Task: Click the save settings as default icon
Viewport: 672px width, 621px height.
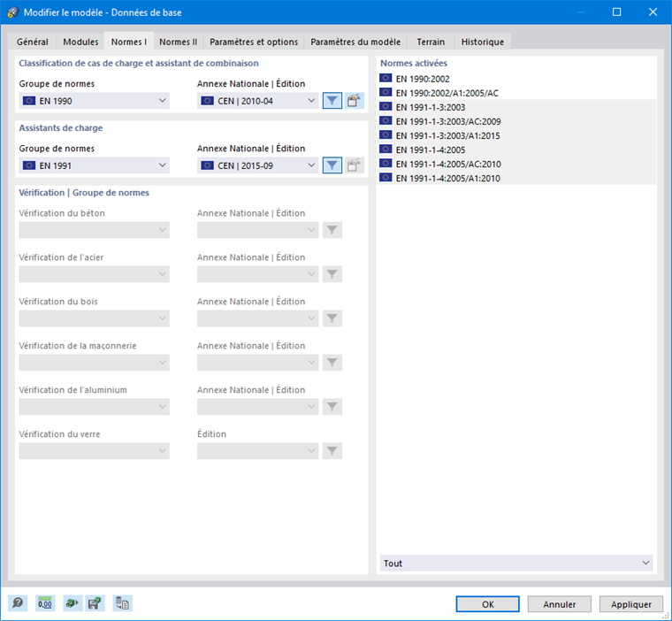Action: click(x=95, y=603)
